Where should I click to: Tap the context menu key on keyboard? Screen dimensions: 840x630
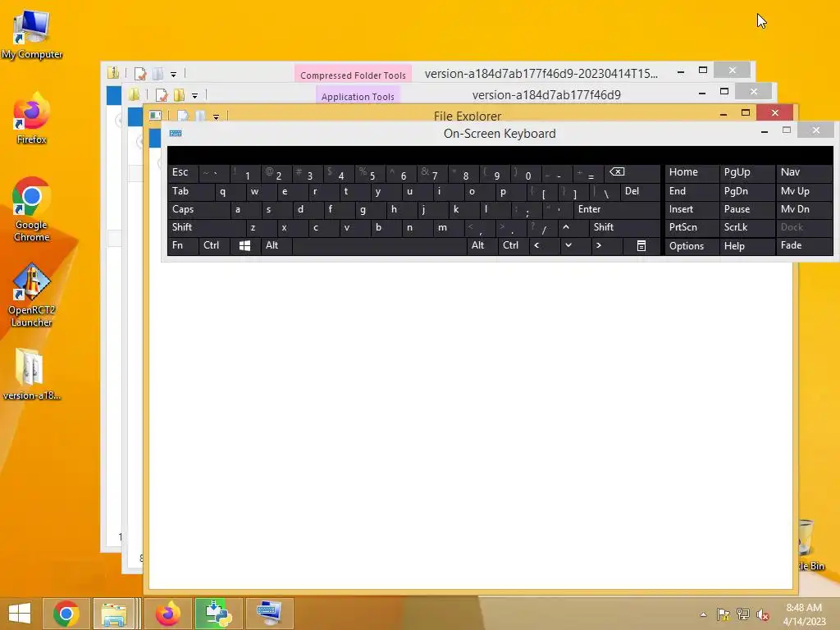click(641, 246)
